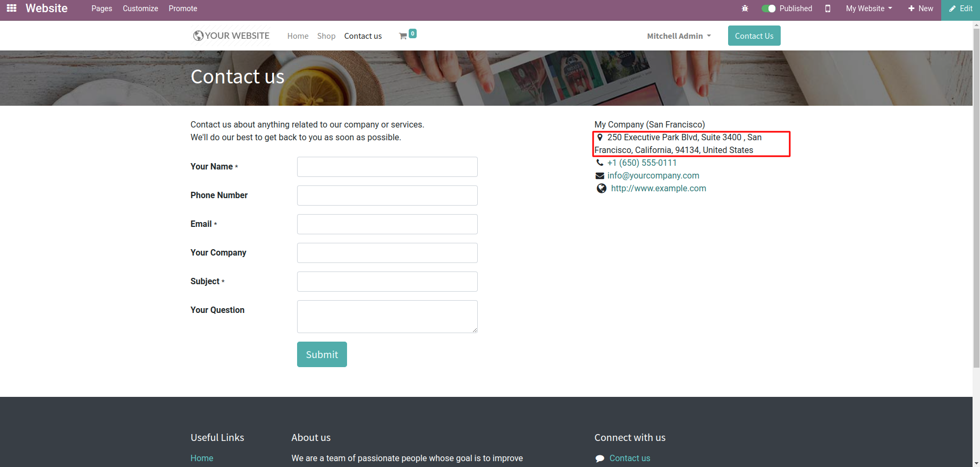Click into the Your Question textarea

[x=387, y=317]
